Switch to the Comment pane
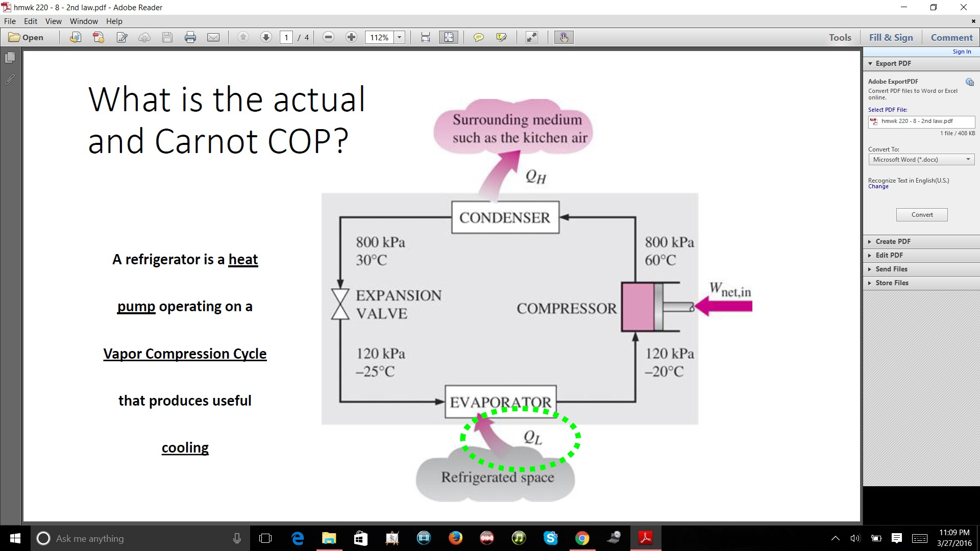The width and height of the screenshot is (980, 551). pos(951,37)
